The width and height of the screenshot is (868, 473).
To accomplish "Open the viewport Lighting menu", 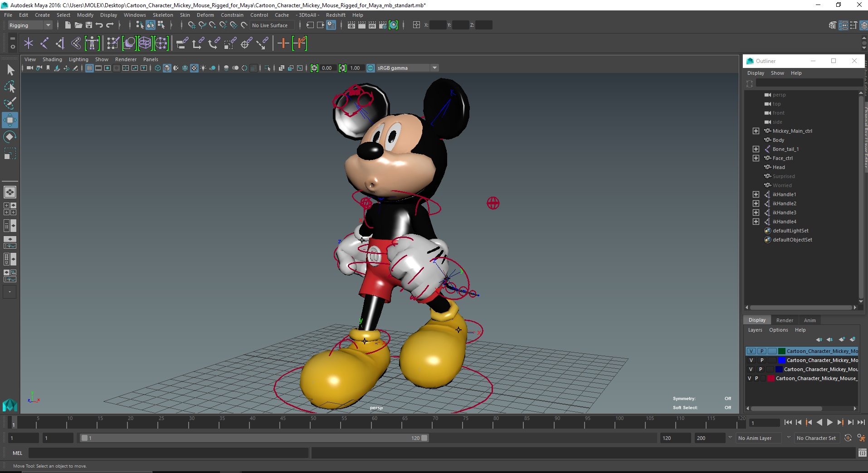I will (x=78, y=59).
